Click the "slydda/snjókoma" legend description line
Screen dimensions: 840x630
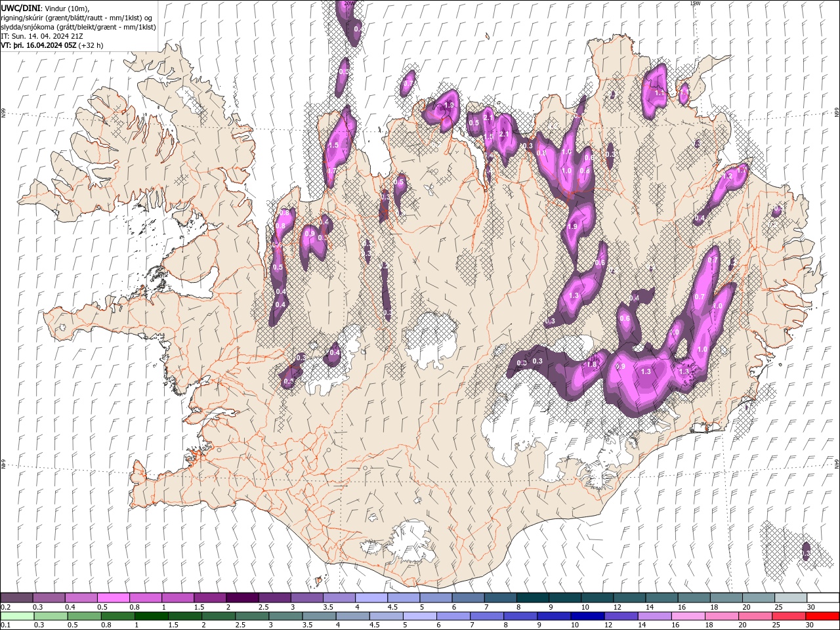(79, 27)
